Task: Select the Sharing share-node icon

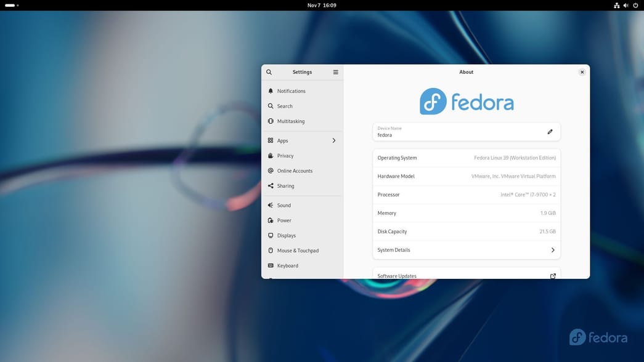Action: coord(270,185)
